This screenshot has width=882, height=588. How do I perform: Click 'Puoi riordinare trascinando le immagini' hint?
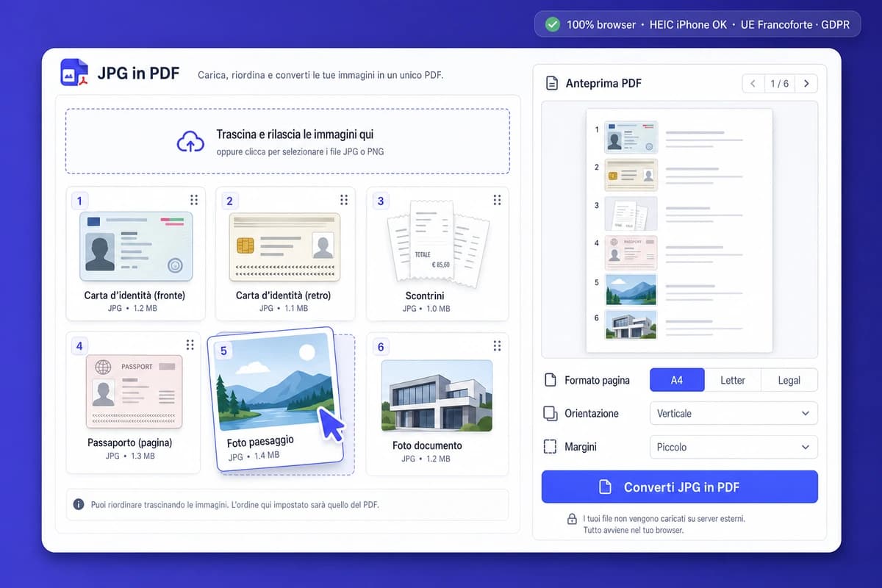point(234,505)
